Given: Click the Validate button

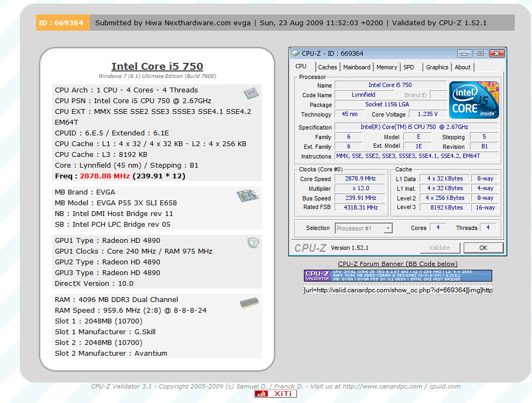Looking at the screenshot, I should click(x=439, y=248).
